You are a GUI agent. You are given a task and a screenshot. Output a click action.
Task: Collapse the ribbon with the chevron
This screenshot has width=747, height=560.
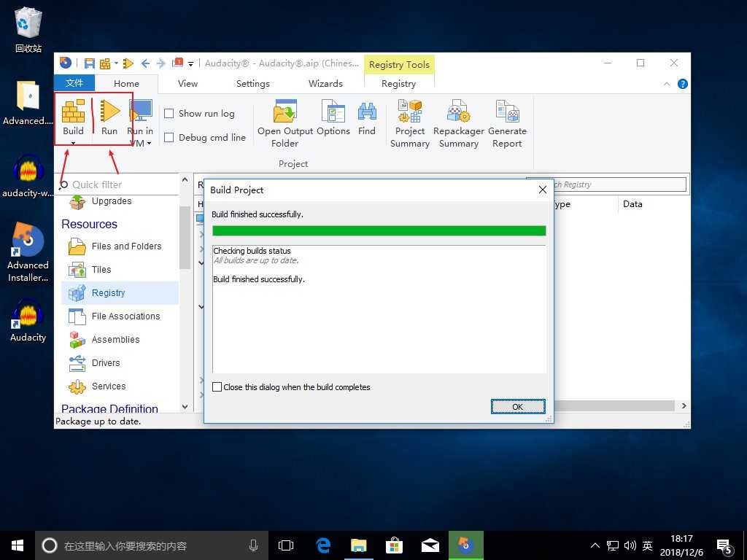point(667,84)
